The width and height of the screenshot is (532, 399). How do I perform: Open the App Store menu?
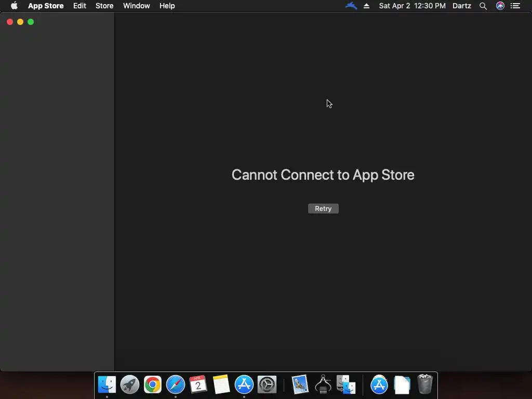pyautogui.click(x=46, y=6)
